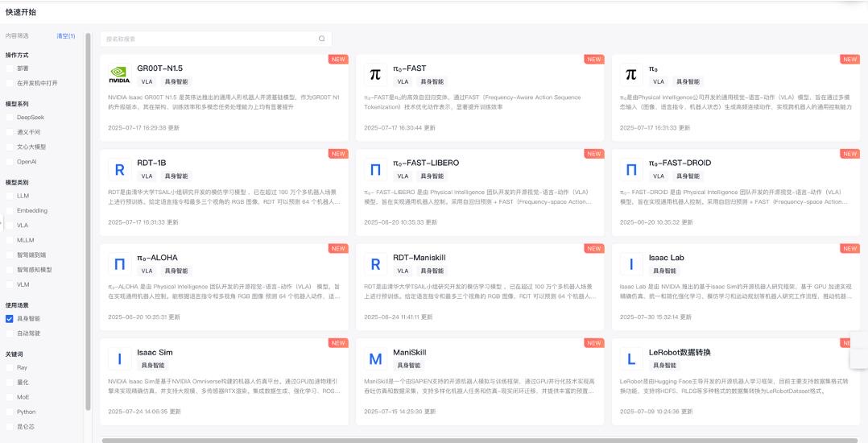This screenshot has width=868, height=443.
Task: Click the horizontal scrollbar at bottom
Action: pyautogui.click(x=479, y=441)
